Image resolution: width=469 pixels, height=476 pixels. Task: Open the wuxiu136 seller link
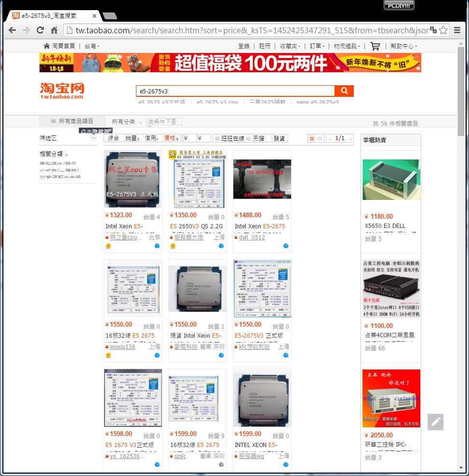122,347
